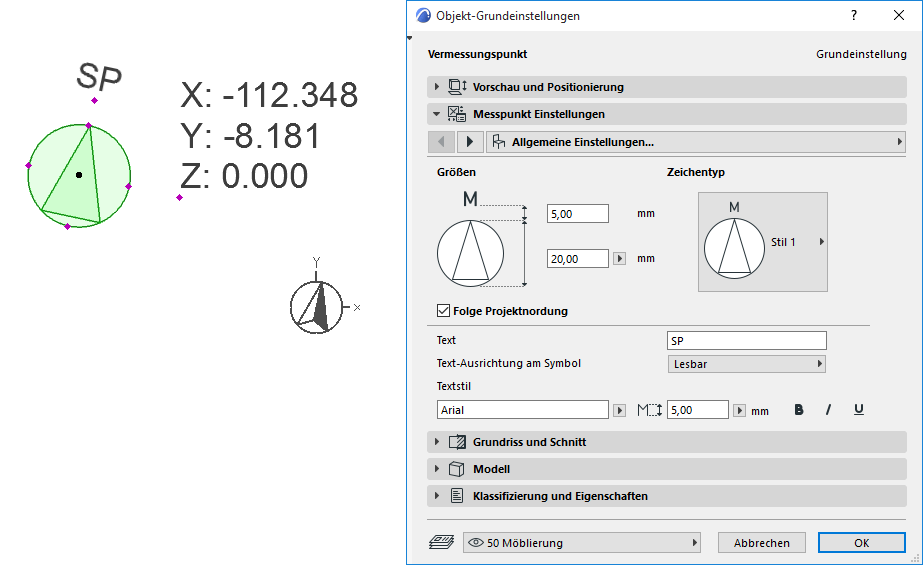The image size is (923, 565).
Task: Open the 50 Möblierung layer dropdown
Action: point(582,543)
